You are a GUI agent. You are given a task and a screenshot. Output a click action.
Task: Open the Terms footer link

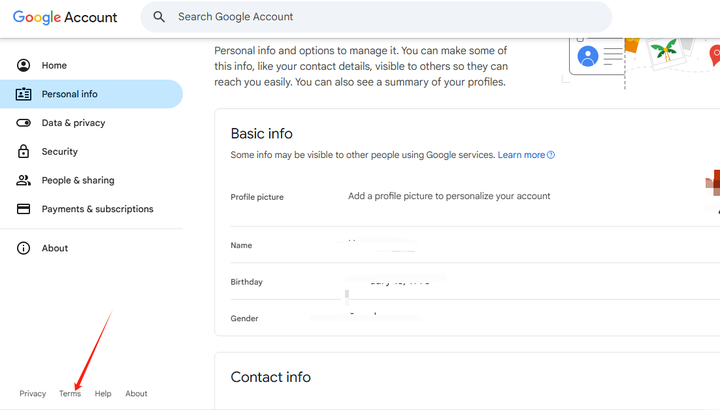click(70, 393)
